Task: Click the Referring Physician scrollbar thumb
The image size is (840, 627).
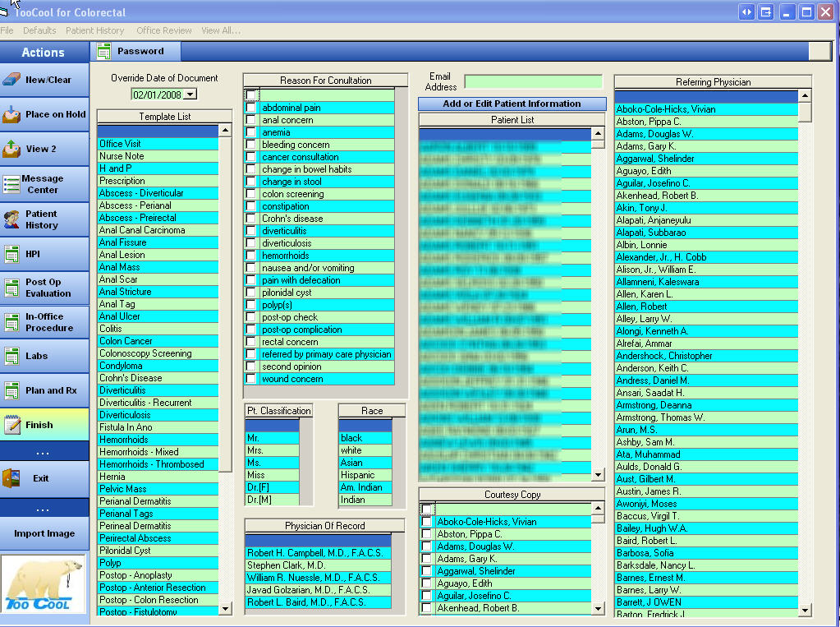Action: click(x=805, y=112)
